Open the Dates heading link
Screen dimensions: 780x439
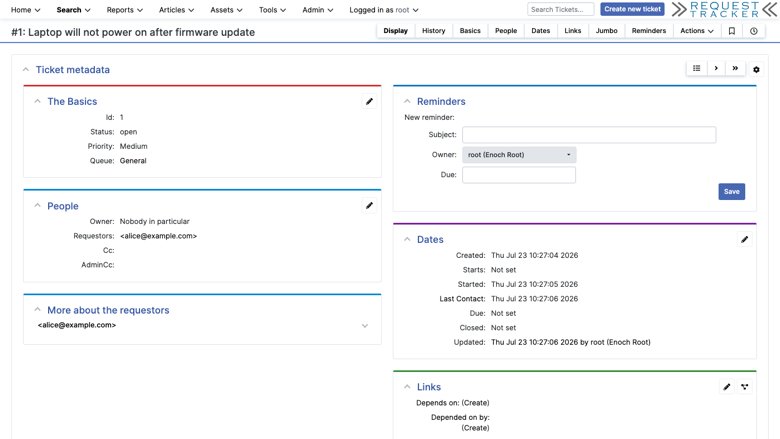point(430,240)
